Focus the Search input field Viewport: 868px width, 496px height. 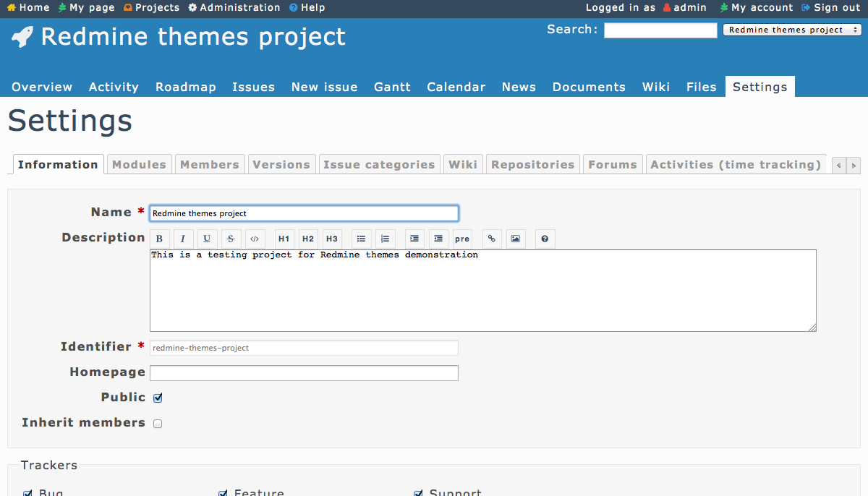point(660,30)
